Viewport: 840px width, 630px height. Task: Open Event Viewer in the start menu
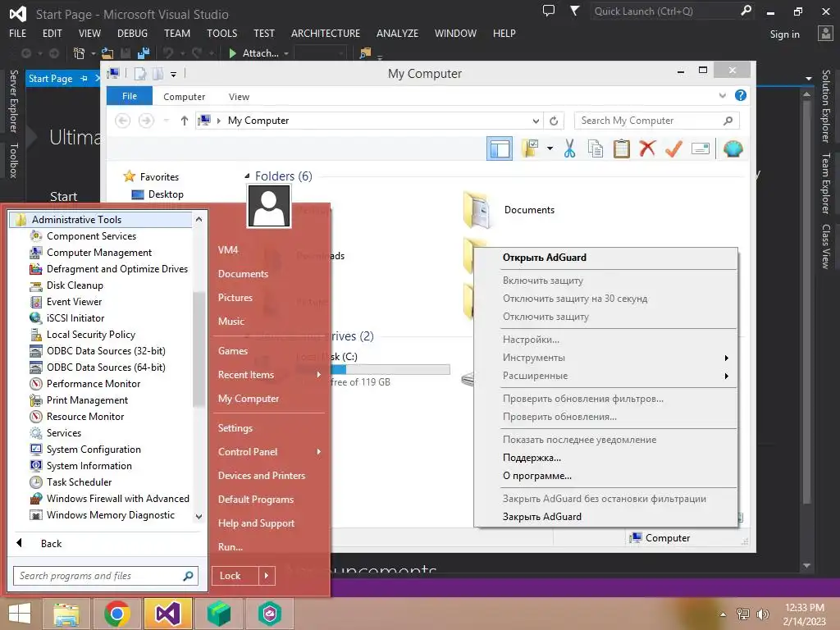pos(74,302)
